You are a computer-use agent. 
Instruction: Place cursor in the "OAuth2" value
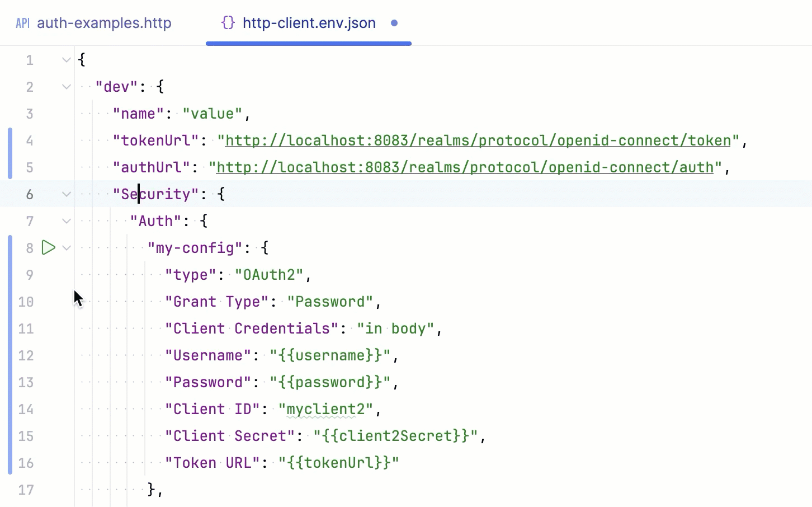coord(269,275)
